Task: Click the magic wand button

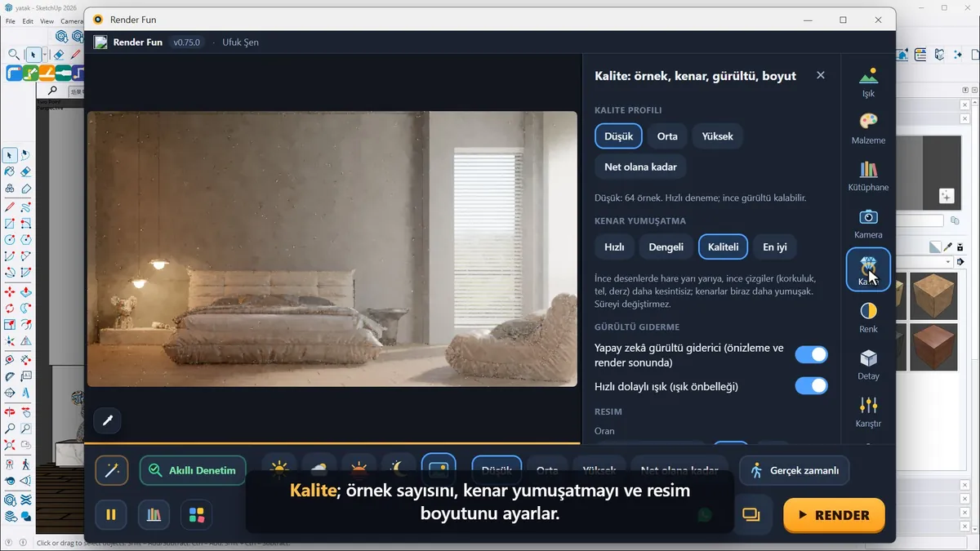Action: click(111, 470)
